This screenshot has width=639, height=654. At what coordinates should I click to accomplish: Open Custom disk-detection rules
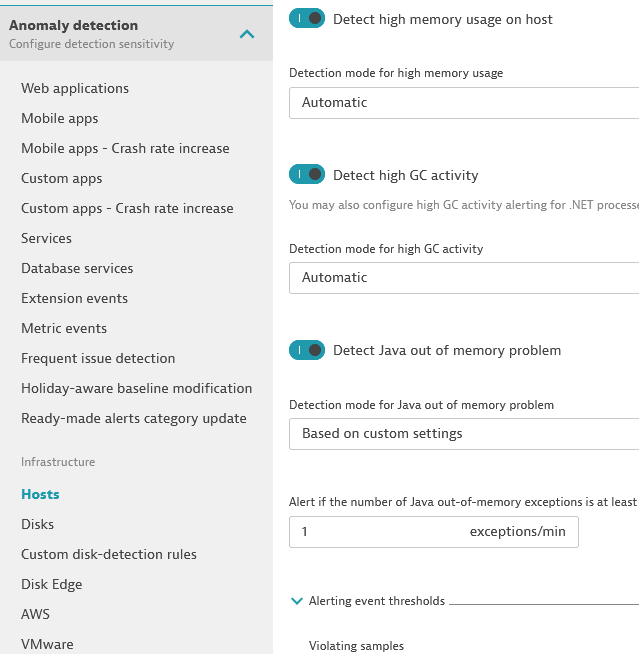[x=109, y=554]
